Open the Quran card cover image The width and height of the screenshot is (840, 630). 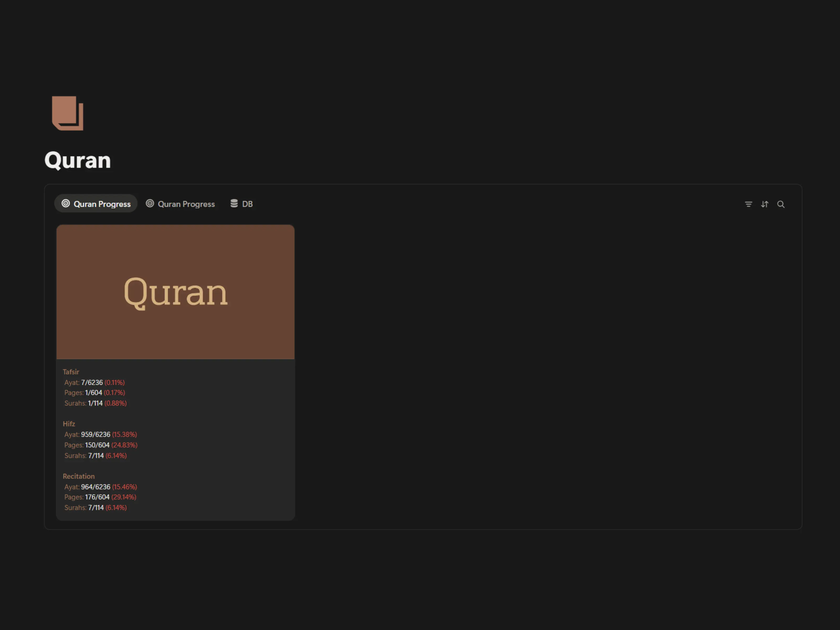pyautogui.click(x=175, y=292)
